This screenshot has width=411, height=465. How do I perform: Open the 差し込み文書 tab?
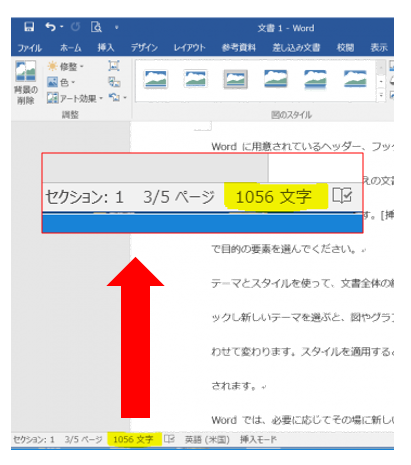click(x=296, y=48)
